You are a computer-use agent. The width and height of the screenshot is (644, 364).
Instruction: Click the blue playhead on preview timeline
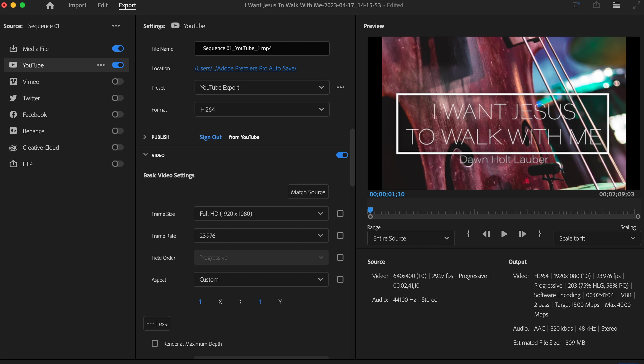[x=370, y=210]
